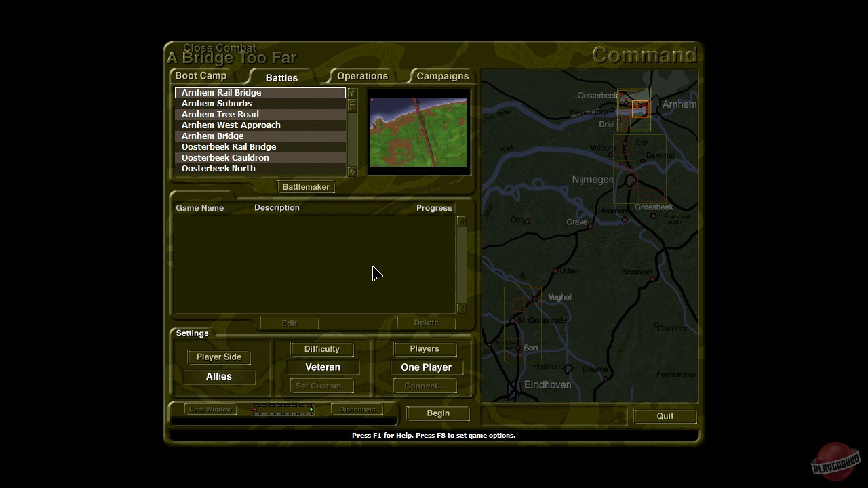Click the saved games scroll up arrow
Screen dimensions: 868x488
(461, 222)
